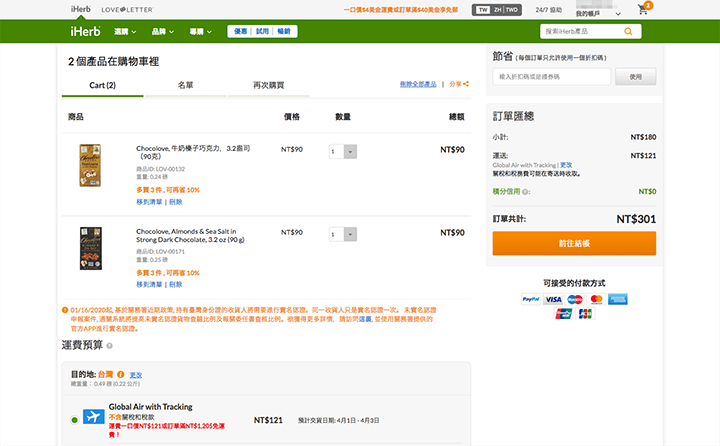Viewport: 720px width, 446px height.
Task: Click the shipping cost NT$121 in estimate
Action: (268, 420)
